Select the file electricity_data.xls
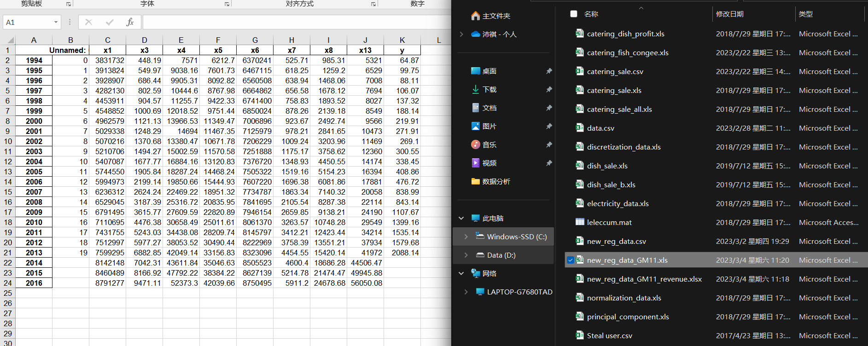868x346 pixels. [x=618, y=204]
